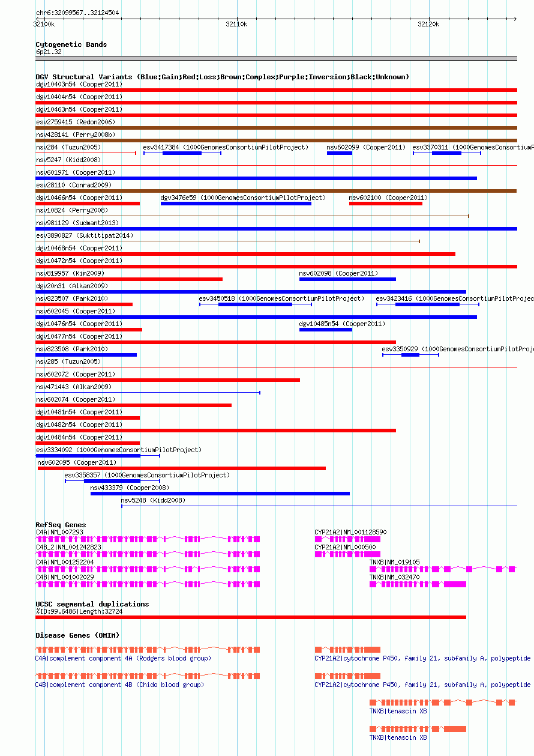The image size is (534, 756).
Task: Click the 32100k ruler label
Action: [44, 24]
